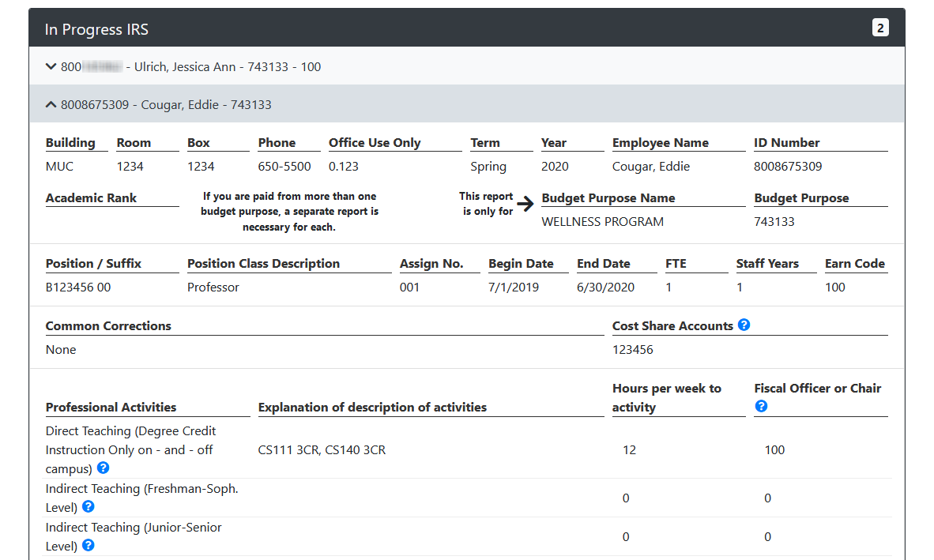Click the phone number 650-5500

pos(284,167)
